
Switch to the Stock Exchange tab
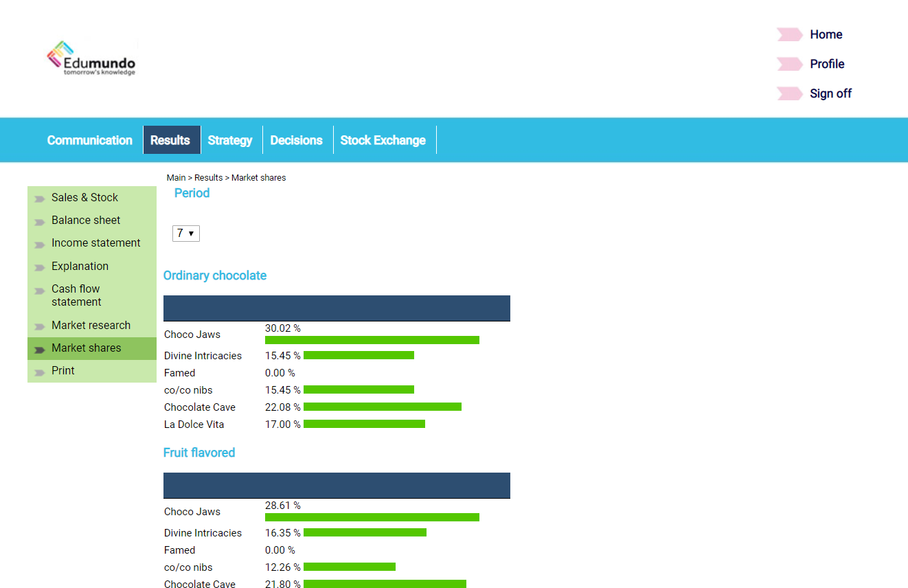[x=383, y=139]
